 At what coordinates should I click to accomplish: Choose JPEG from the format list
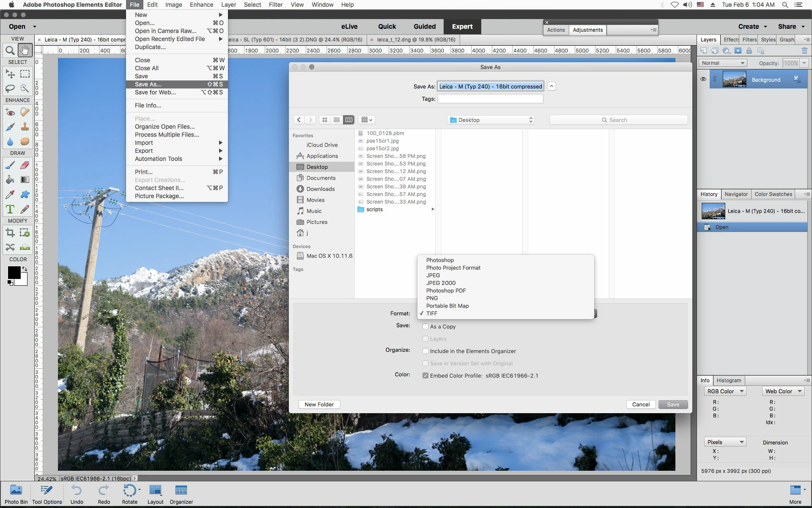433,275
